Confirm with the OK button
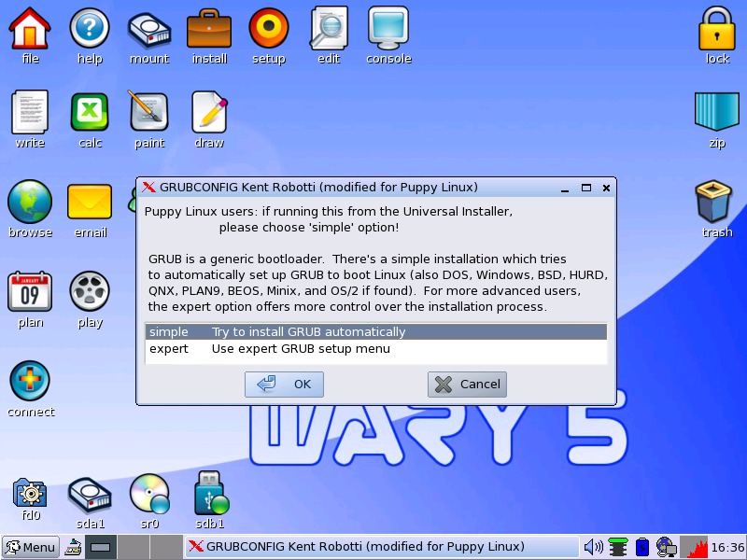The width and height of the screenshot is (747, 560). click(284, 385)
